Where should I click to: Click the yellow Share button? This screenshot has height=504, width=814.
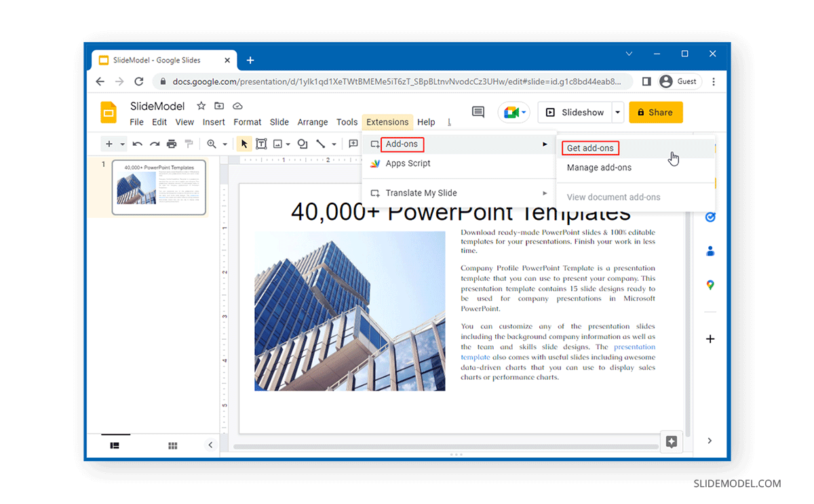pyautogui.click(x=656, y=113)
